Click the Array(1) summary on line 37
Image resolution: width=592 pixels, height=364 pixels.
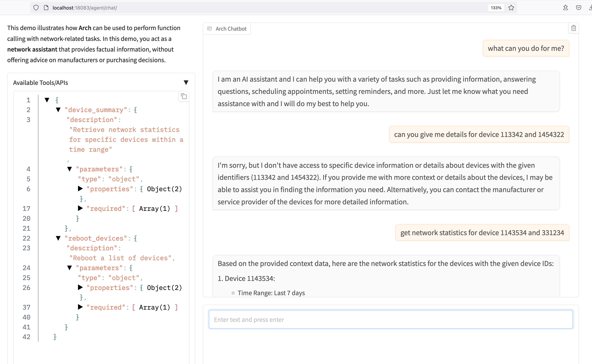154,307
